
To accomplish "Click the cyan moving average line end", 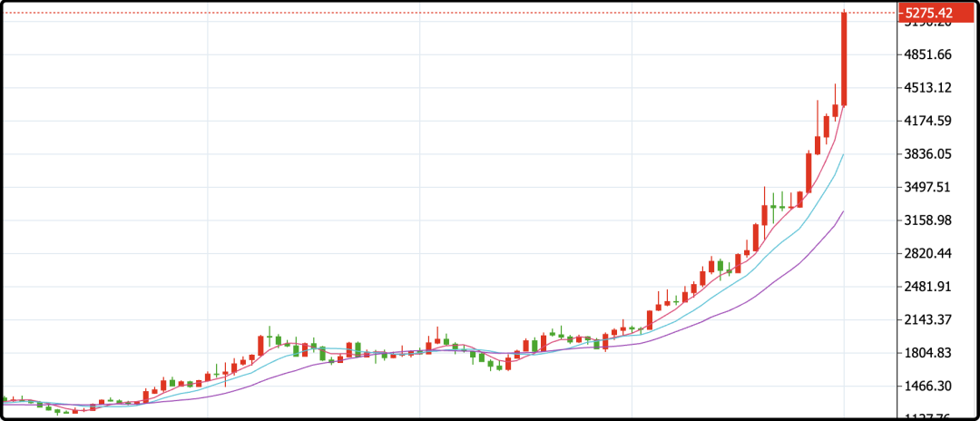I will (843, 155).
